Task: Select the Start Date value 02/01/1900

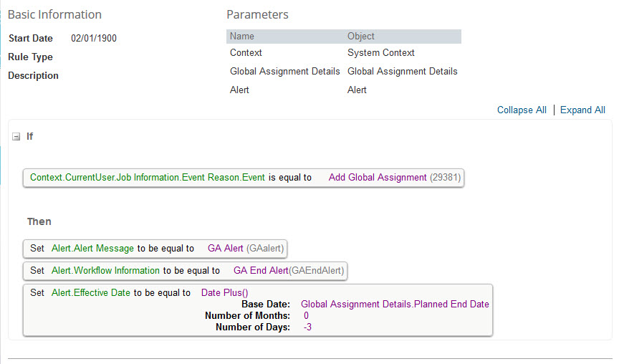Action: pos(94,38)
